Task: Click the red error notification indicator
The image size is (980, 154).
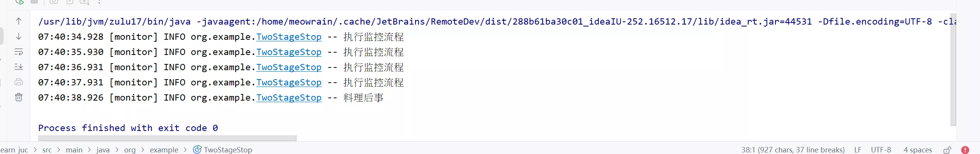Action: coord(965,150)
